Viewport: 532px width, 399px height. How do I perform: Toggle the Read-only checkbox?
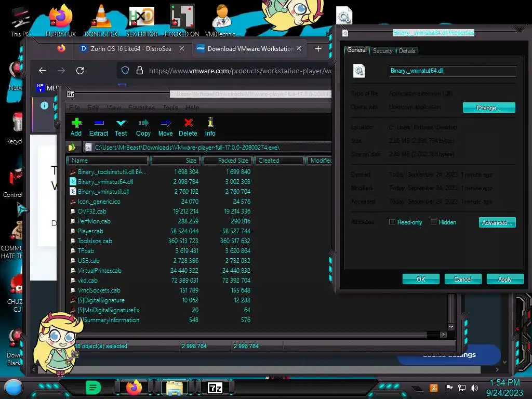tap(392, 222)
